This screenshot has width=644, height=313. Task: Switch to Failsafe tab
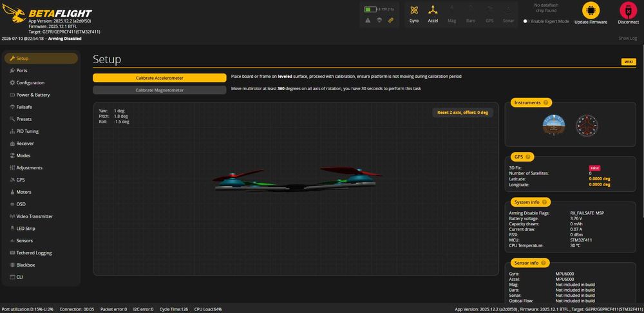coord(41,107)
